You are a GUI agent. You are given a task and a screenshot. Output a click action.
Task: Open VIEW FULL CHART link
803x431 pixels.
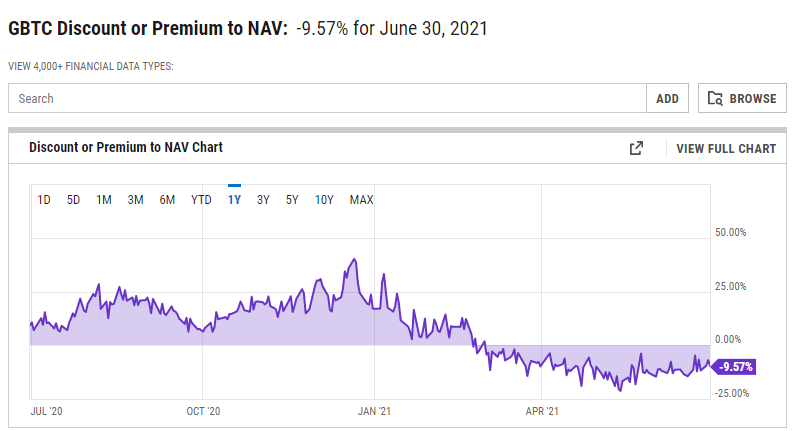(x=726, y=149)
